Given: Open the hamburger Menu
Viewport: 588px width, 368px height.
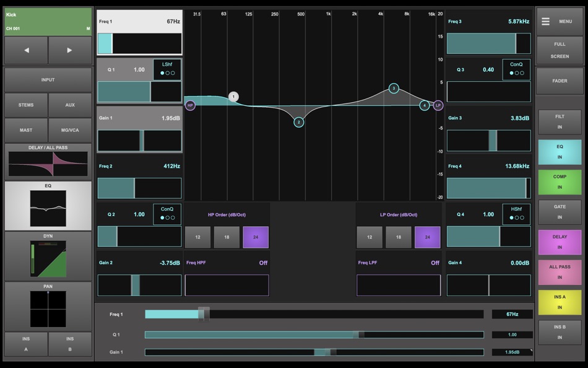Looking at the screenshot, I should click(x=559, y=20).
